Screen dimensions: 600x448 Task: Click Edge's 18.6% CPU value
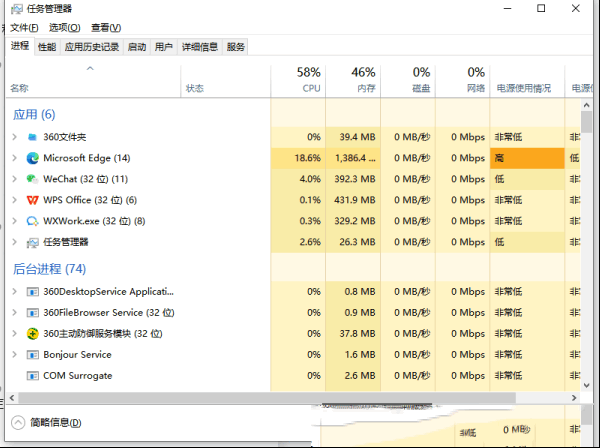(x=298, y=158)
